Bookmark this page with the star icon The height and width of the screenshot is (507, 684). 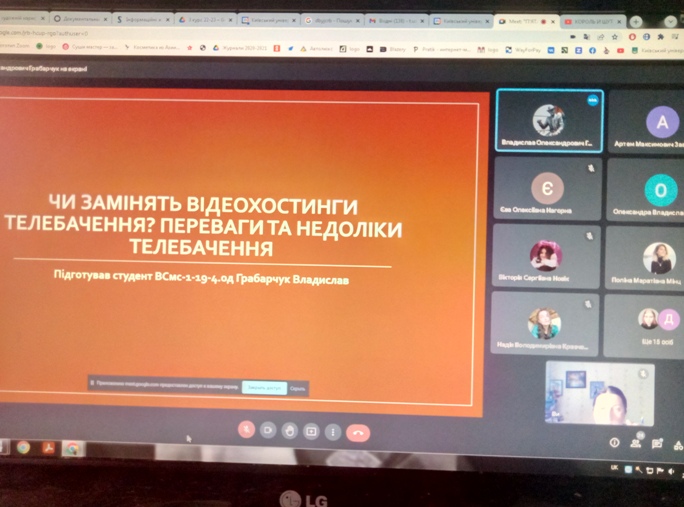pyautogui.click(x=615, y=37)
